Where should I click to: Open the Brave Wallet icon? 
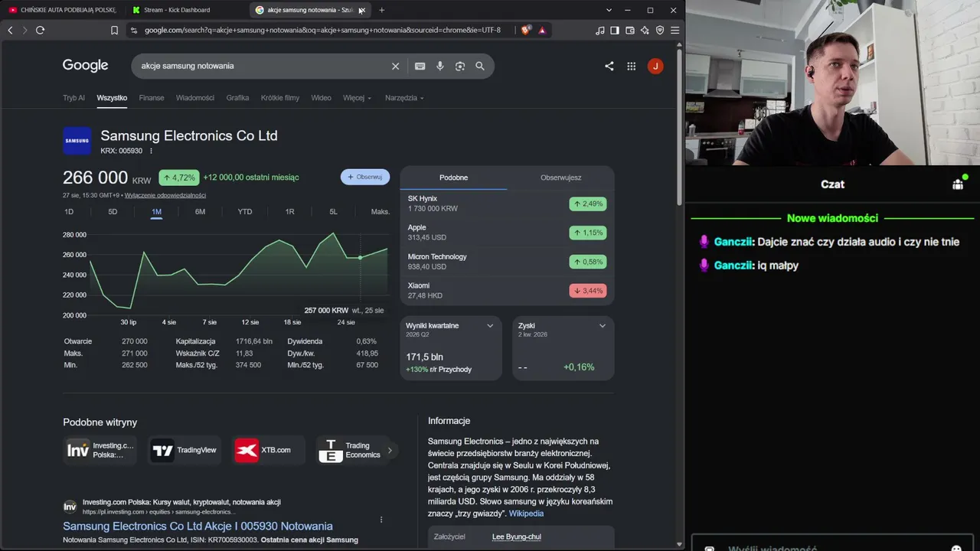pyautogui.click(x=630, y=30)
